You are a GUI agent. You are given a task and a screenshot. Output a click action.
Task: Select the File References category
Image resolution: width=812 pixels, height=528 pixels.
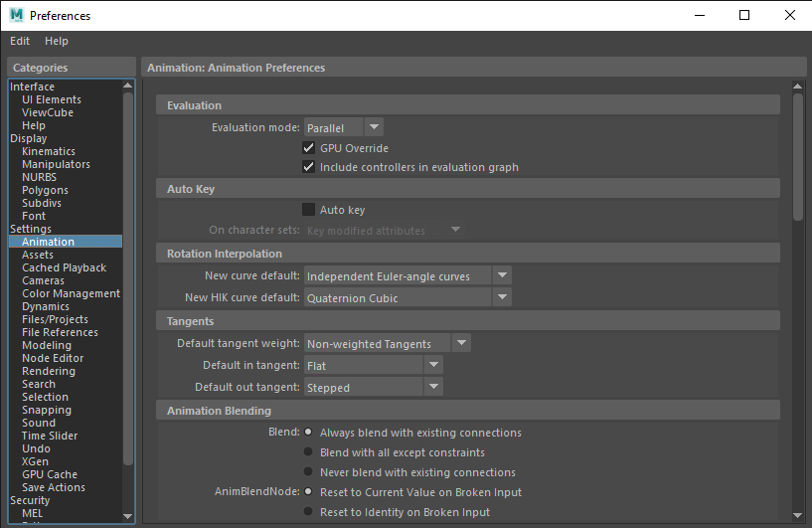click(60, 332)
